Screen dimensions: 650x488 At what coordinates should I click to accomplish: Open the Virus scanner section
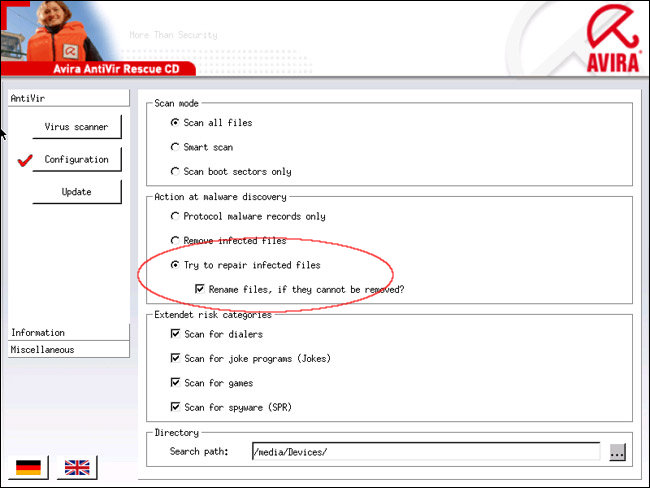pyautogui.click(x=76, y=127)
